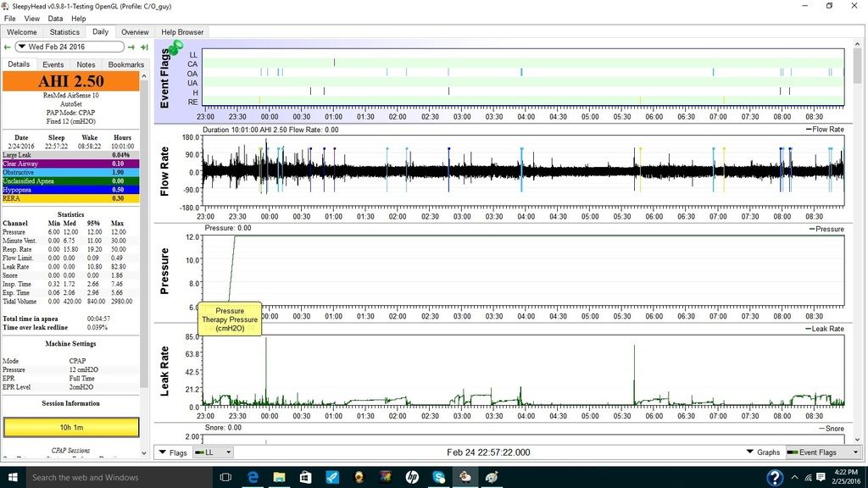Image resolution: width=868 pixels, height=488 pixels.
Task: Click the Flow Rate graph title label
Action: (x=164, y=171)
